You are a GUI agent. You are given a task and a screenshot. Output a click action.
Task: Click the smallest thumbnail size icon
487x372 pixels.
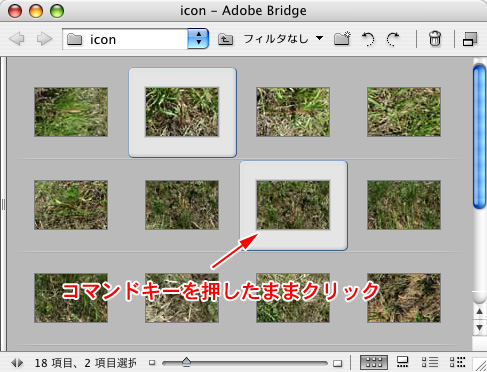point(152,362)
